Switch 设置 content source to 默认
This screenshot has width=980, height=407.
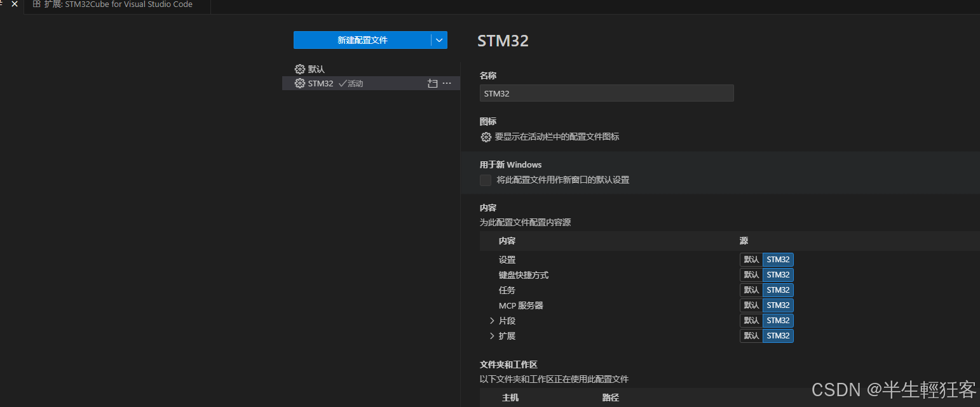coord(751,259)
